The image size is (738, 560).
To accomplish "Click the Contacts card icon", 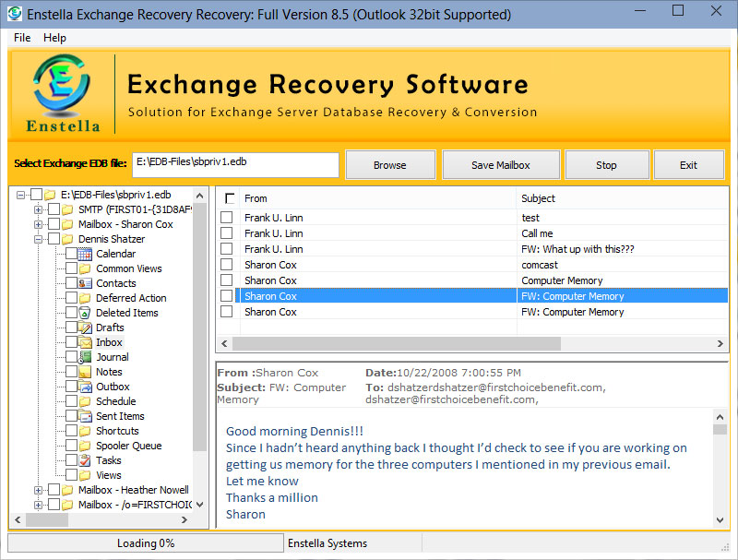I will pyautogui.click(x=85, y=283).
